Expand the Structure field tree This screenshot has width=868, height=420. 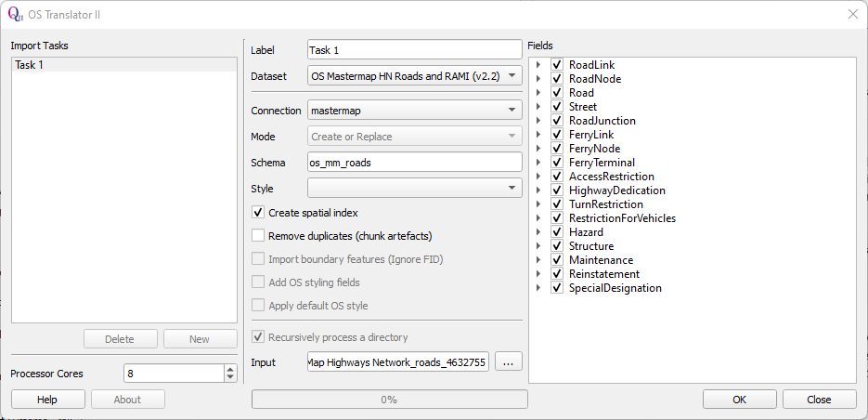point(538,246)
